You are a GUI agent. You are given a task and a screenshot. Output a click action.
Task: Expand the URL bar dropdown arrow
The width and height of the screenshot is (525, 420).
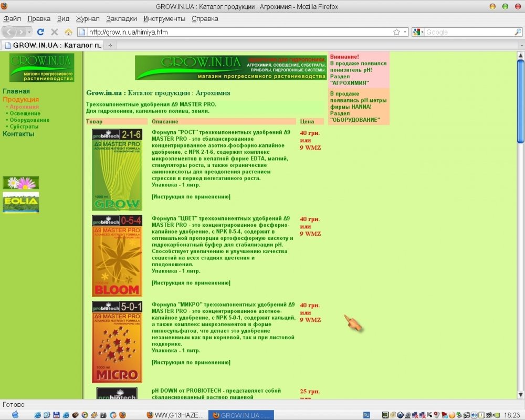pos(405,32)
